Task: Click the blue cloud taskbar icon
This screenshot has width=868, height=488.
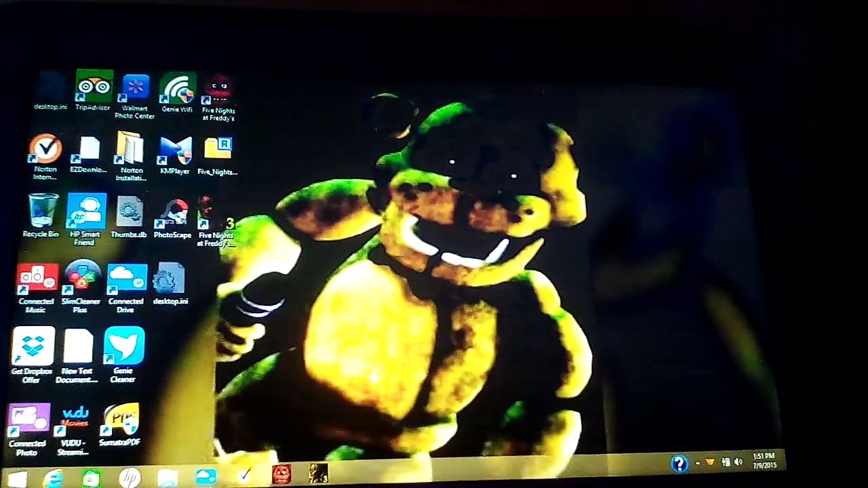Action: coord(206,476)
